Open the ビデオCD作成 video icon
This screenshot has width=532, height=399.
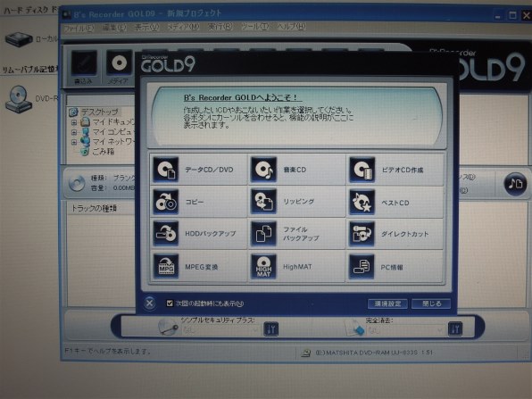362,170
